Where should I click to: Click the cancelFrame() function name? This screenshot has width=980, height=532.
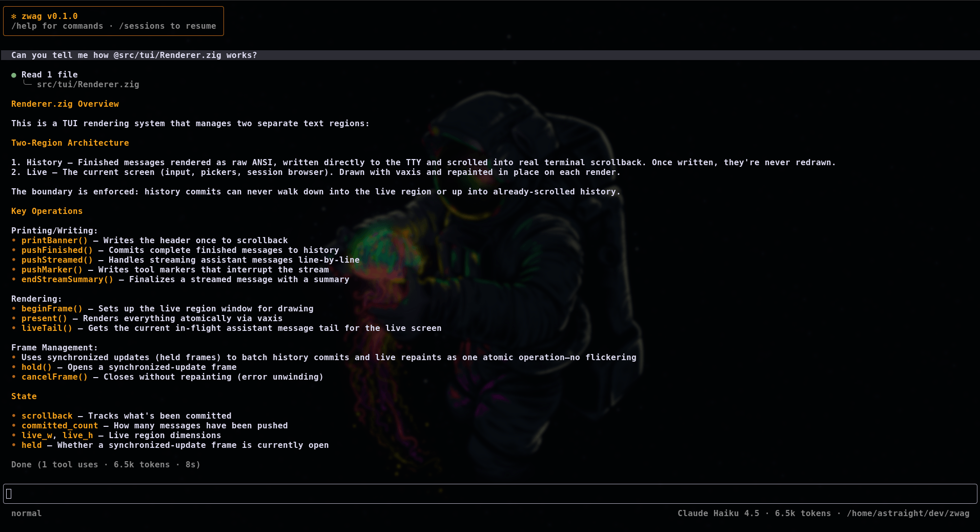[x=54, y=377]
